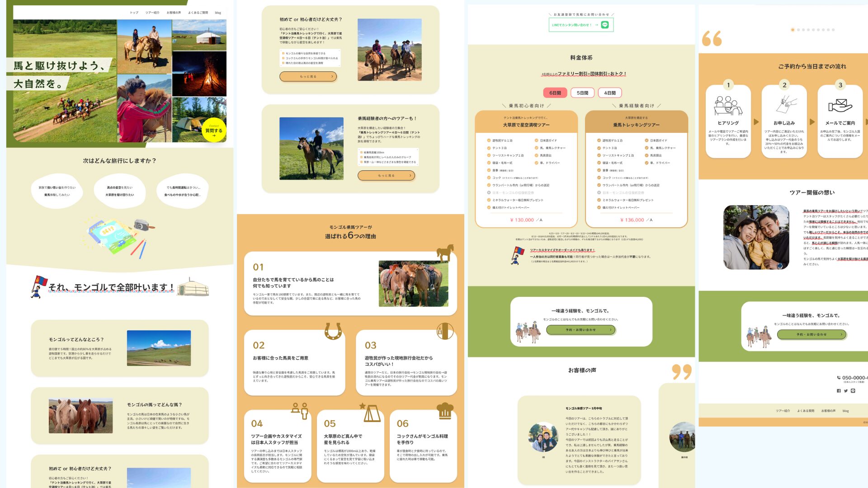Screen dimensions: 868x488
Task: Click checkmark by テント3泊 in 大草原で星空満喫ツアー
Action: (489, 148)
